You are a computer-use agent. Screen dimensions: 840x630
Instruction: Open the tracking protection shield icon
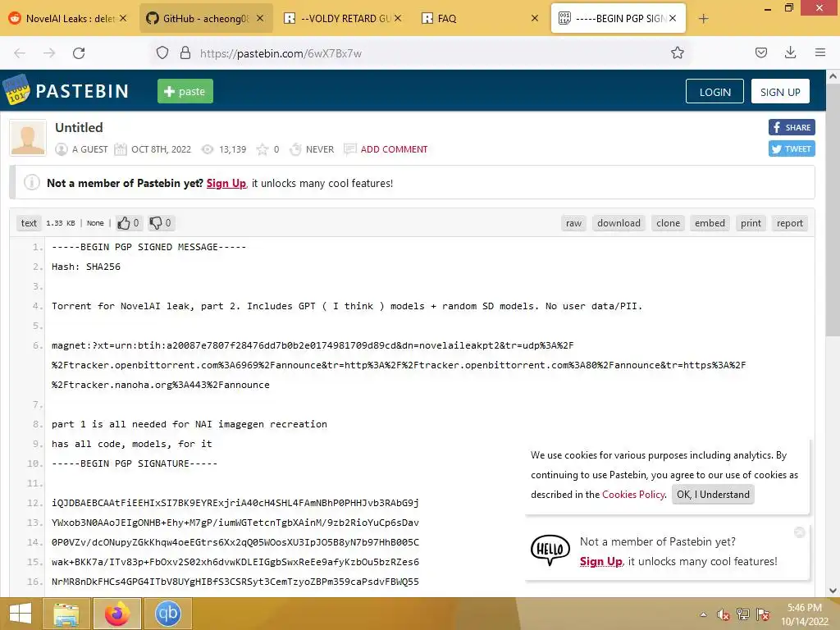coord(162,53)
